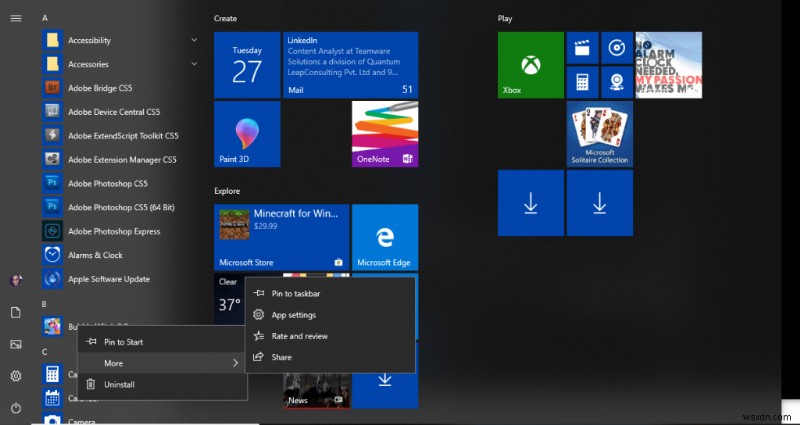Click the Play group heading

point(505,18)
